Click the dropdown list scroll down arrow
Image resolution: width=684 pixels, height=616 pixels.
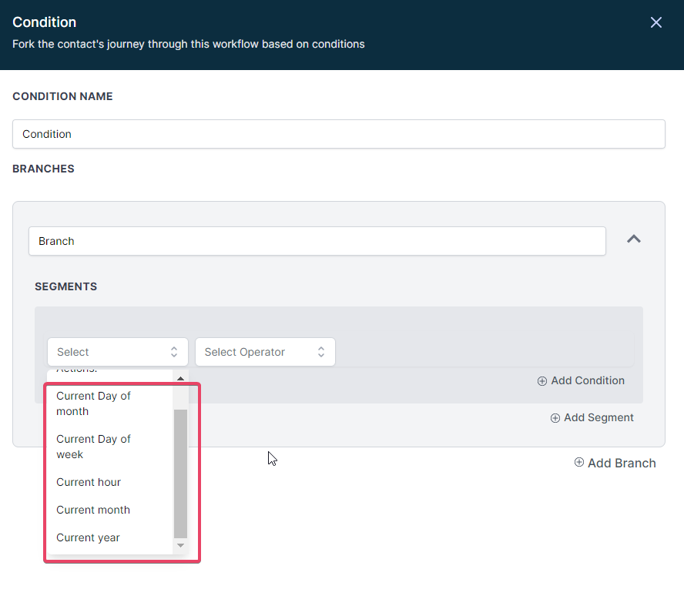coord(180,545)
